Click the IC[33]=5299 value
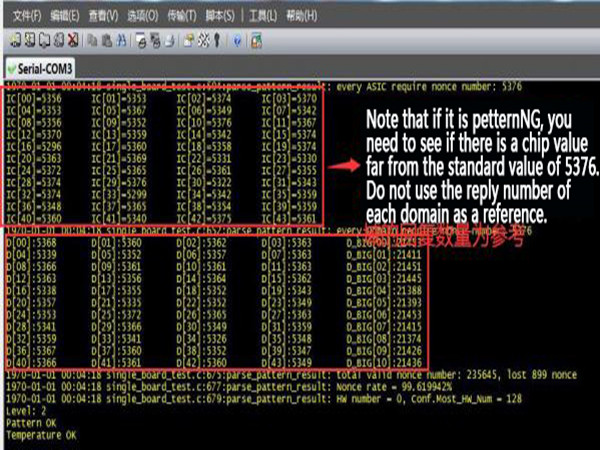The width and height of the screenshot is (600, 450). point(119,195)
